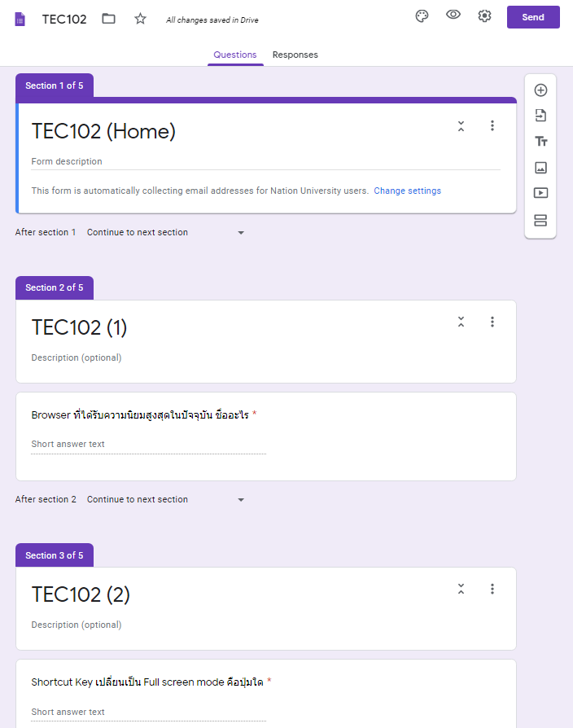This screenshot has width=573, height=728.
Task: Collapse the TEC102 (Home) section
Action: coord(461,126)
